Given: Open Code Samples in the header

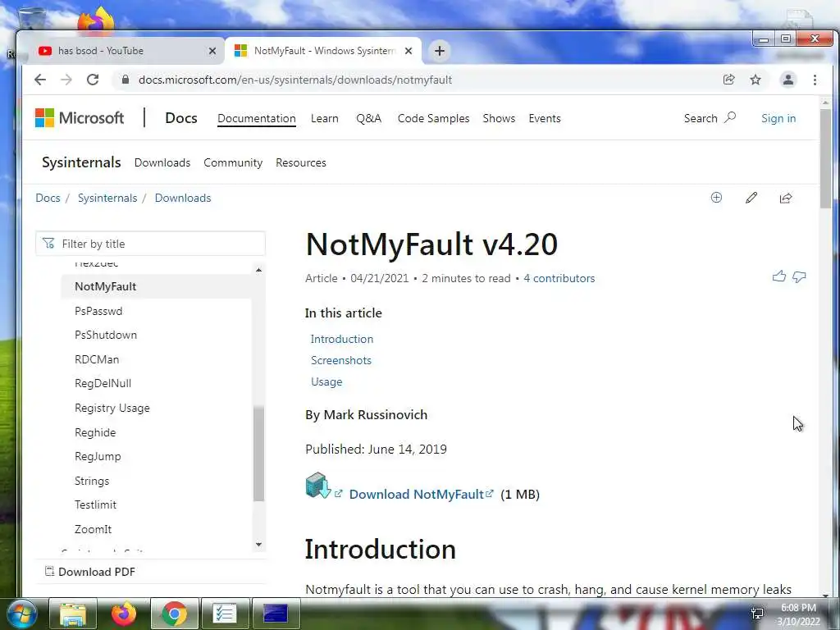Looking at the screenshot, I should point(433,118).
